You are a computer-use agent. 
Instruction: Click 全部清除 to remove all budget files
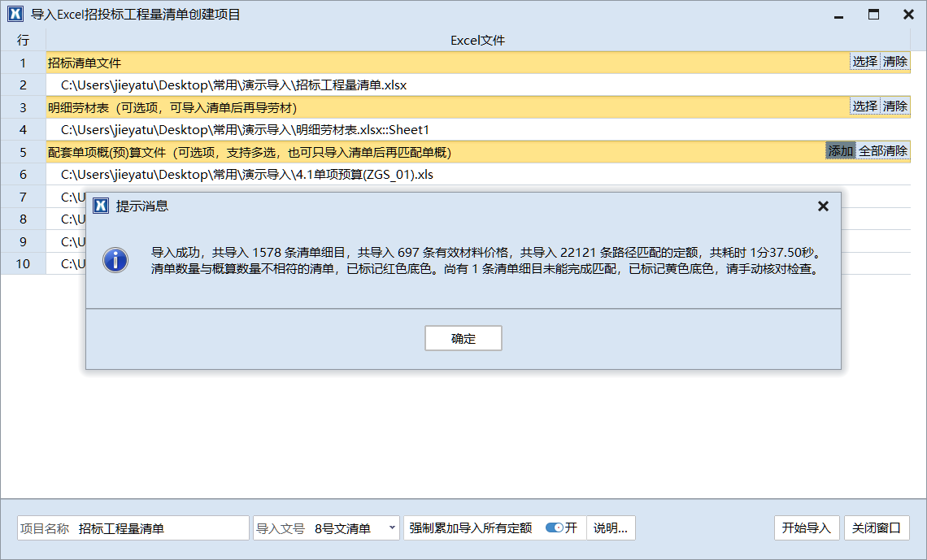click(x=885, y=150)
